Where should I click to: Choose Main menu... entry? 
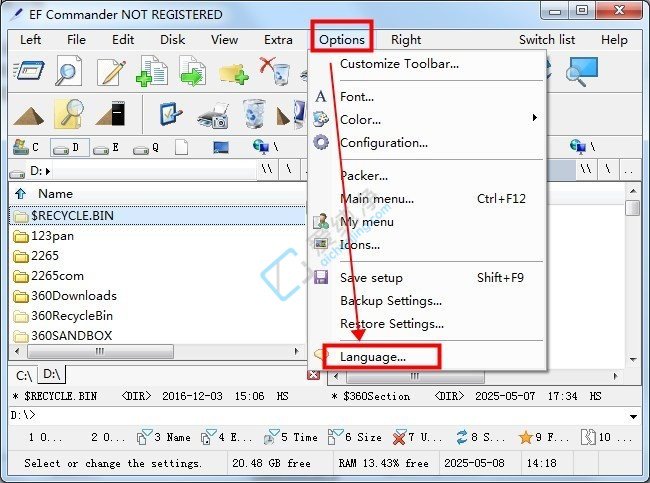pyautogui.click(x=427, y=199)
